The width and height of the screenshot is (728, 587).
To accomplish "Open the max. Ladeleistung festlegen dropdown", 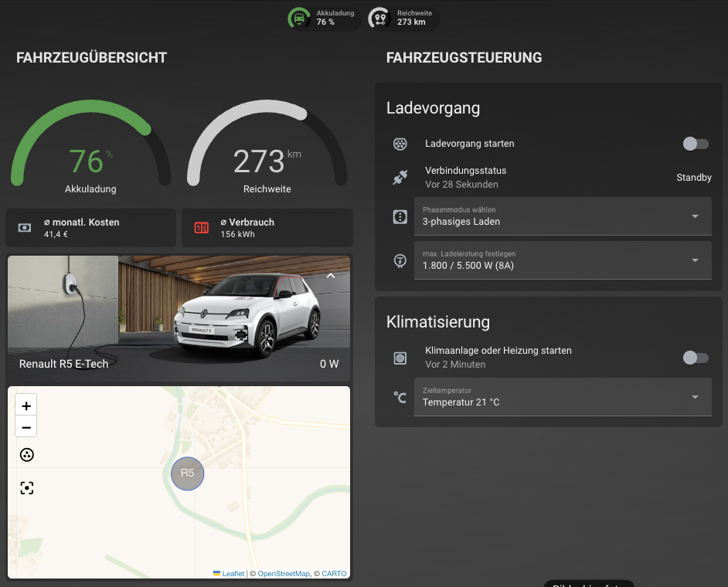I will pyautogui.click(x=563, y=260).
